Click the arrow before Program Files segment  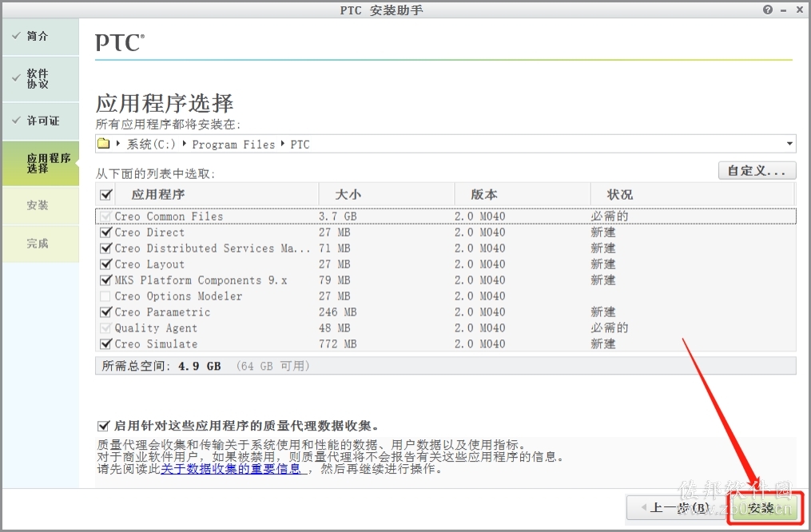pos(185,144)
